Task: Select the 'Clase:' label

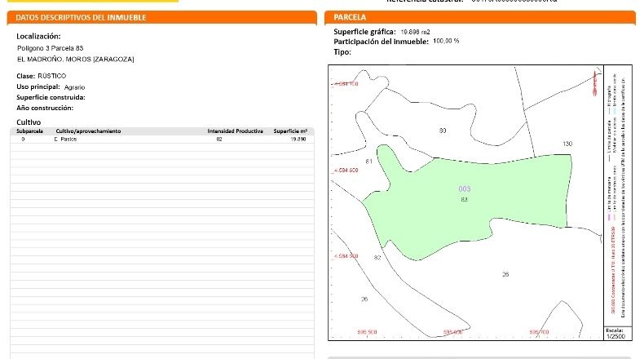Action: tap(25, 76)
